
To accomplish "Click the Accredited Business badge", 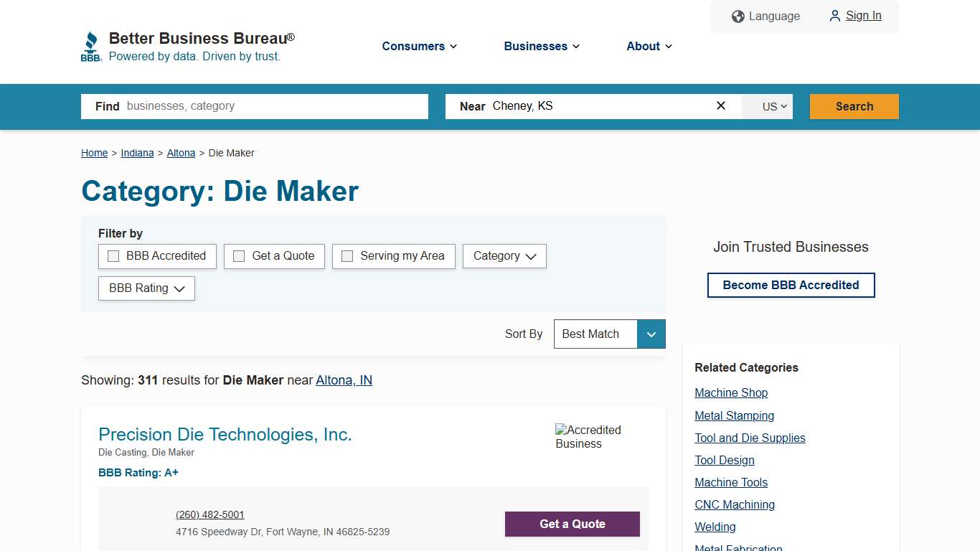I will tap(590, 436).
